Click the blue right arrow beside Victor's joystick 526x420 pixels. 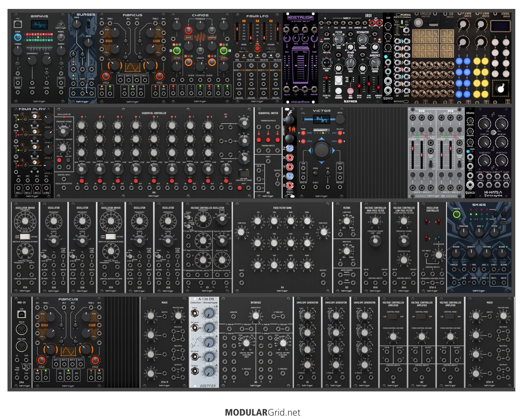click(334, 150)
